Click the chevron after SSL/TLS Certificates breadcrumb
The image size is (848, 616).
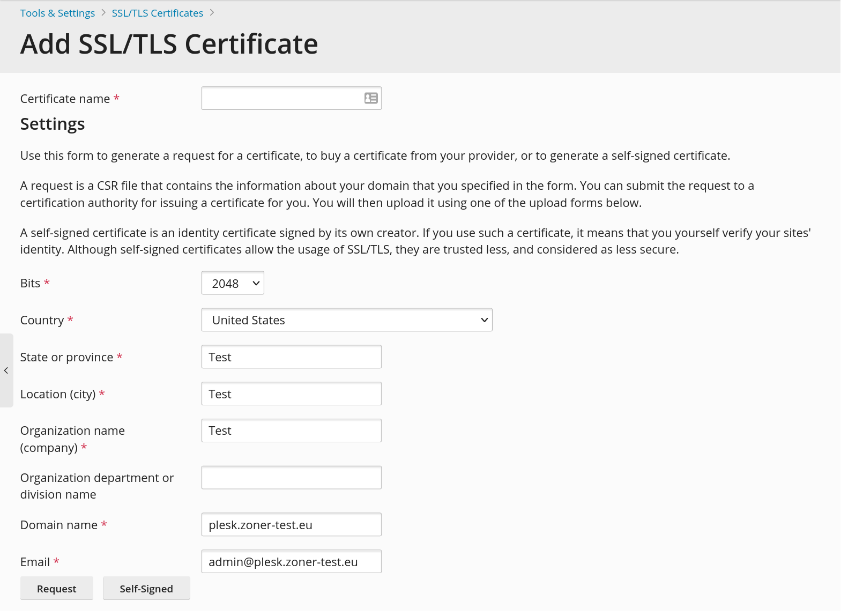[212, 13]
